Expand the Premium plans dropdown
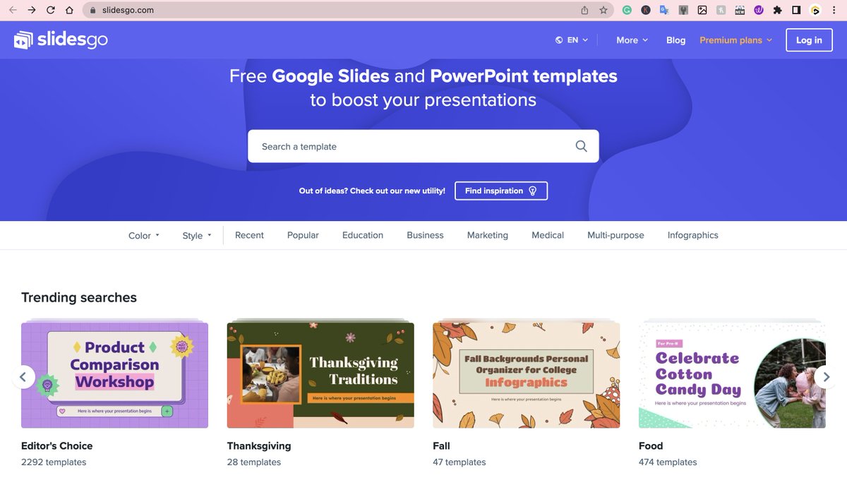Screen dimensions: 847x504 [x=736, y=40]
